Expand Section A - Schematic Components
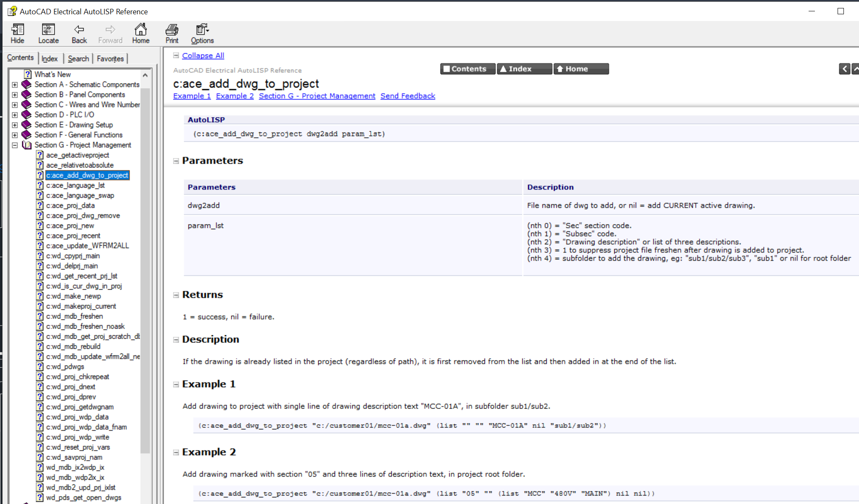Screen dimensions: 859x504 pos(15,84)
